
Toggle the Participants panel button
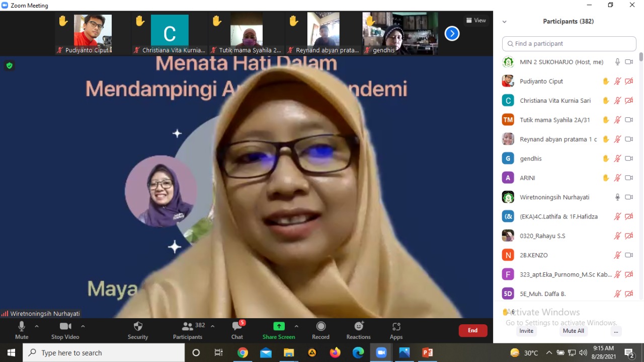coord(188,330)
